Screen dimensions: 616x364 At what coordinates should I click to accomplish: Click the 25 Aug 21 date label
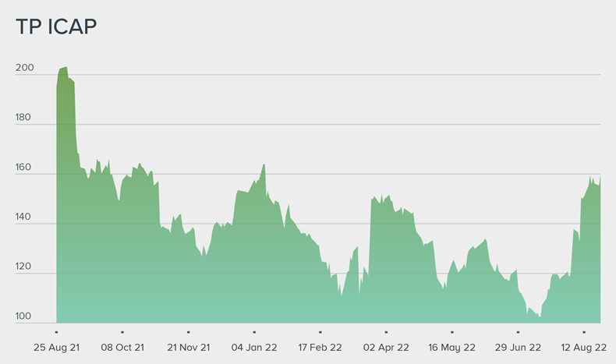(x=56, y=347)
